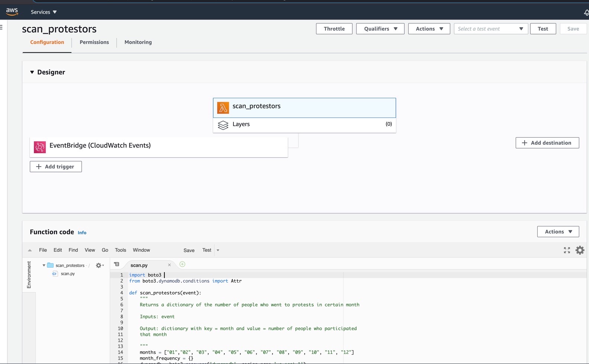The image size is (589, 364).
Task: Click the EventBridge trigger icon
Action: pos(40,147)
